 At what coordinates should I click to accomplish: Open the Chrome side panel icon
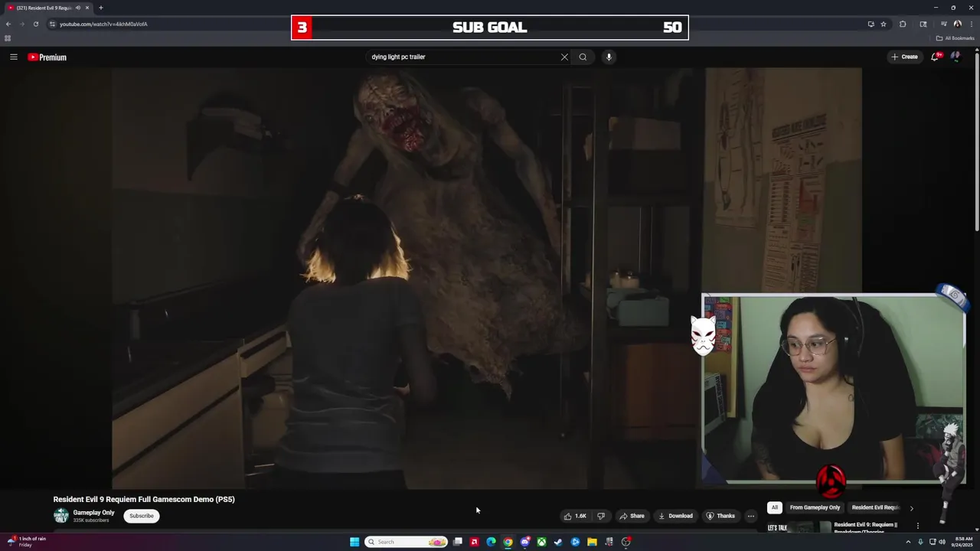923,24
